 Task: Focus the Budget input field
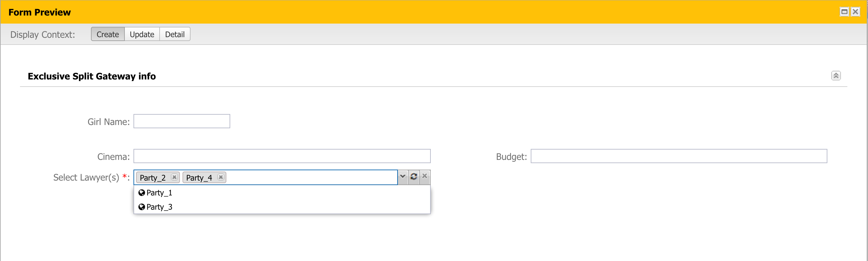coord(679,156)
